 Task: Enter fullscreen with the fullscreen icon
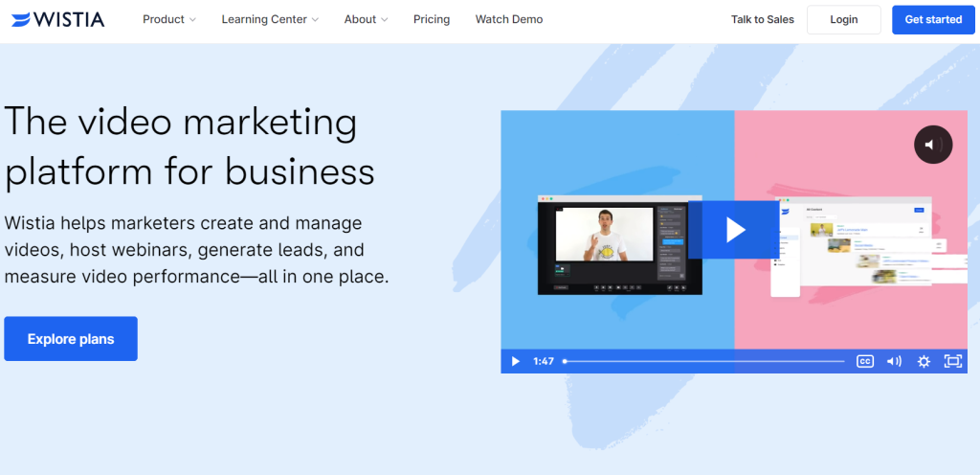tap(952, 361)
